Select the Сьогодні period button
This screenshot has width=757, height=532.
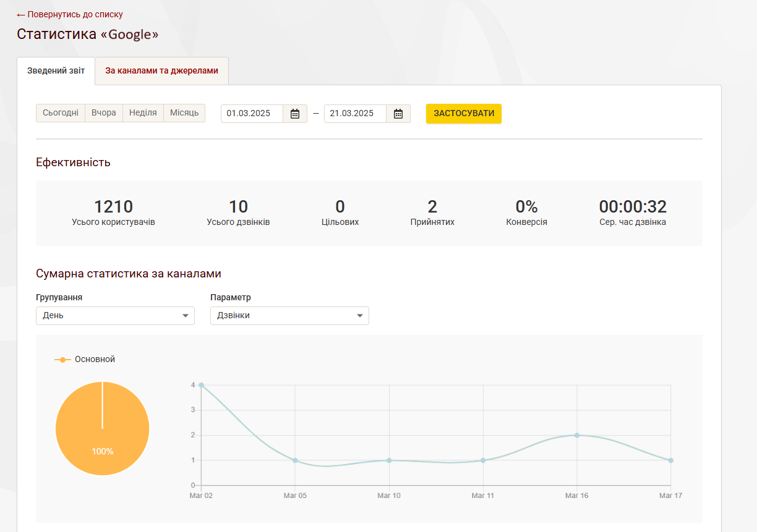click(x=61, y=113)
